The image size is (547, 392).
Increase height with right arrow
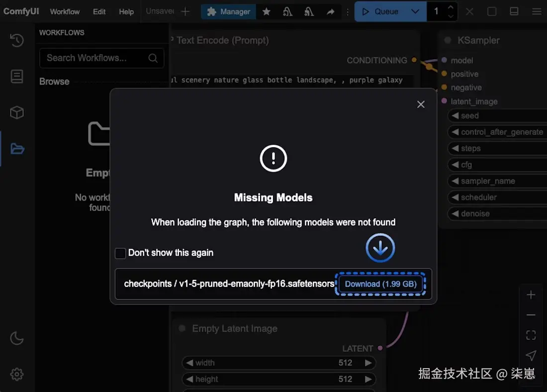click(368, 379)
